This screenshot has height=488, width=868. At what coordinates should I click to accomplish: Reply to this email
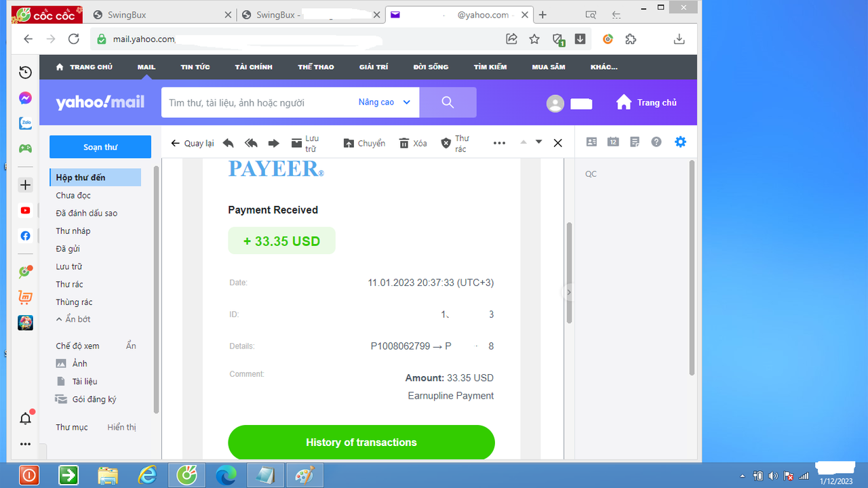point(229,143)
